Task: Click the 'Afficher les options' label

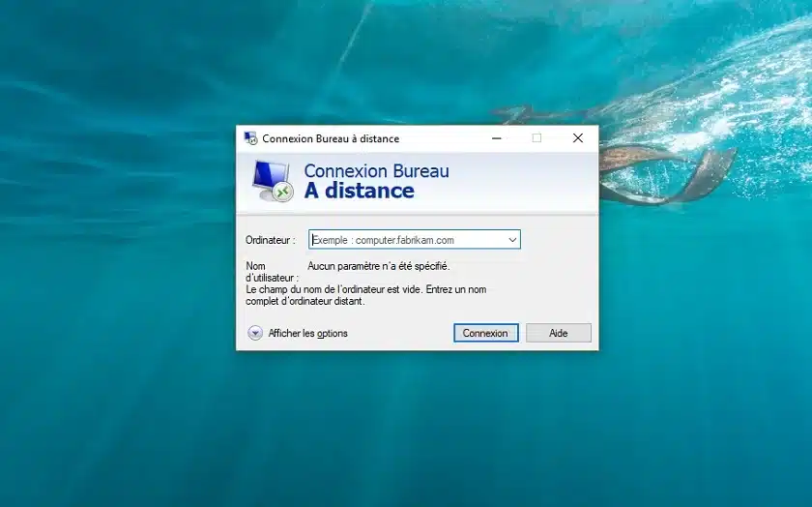Action: coord(307,334)
